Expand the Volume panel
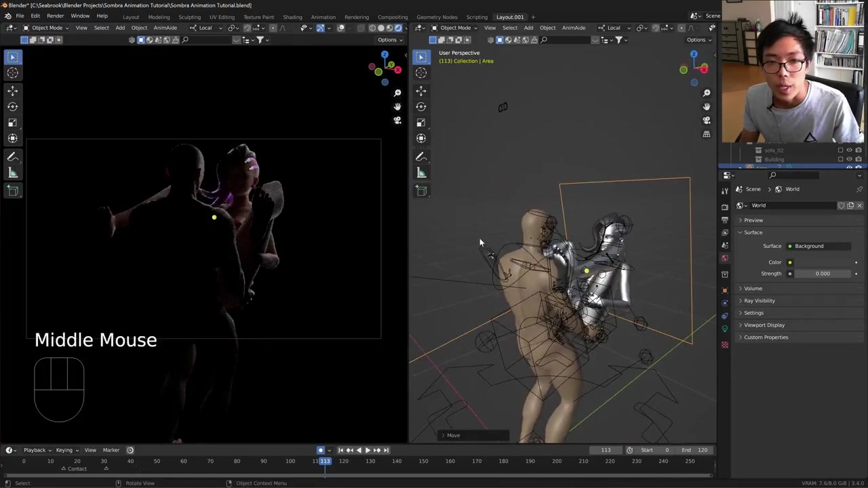The image size is (868, 488). (753, 288)
